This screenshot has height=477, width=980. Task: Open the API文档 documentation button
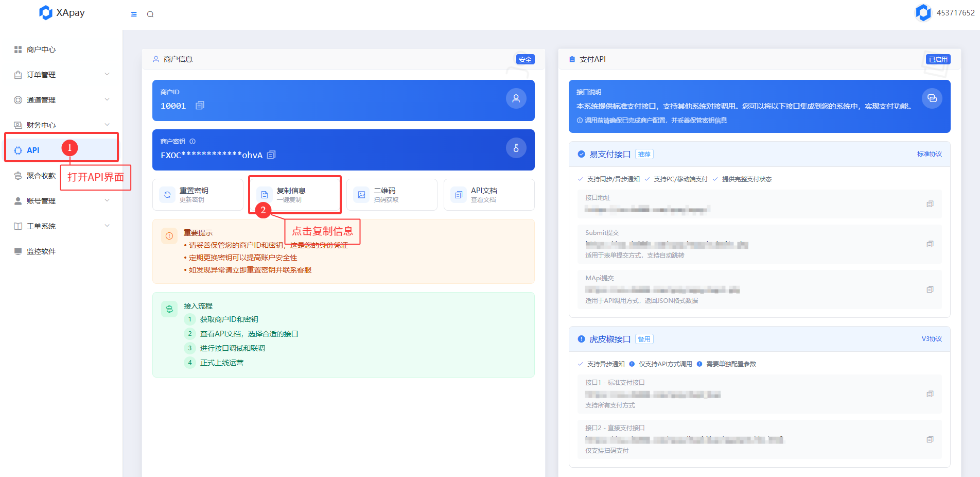click(488, 195)
